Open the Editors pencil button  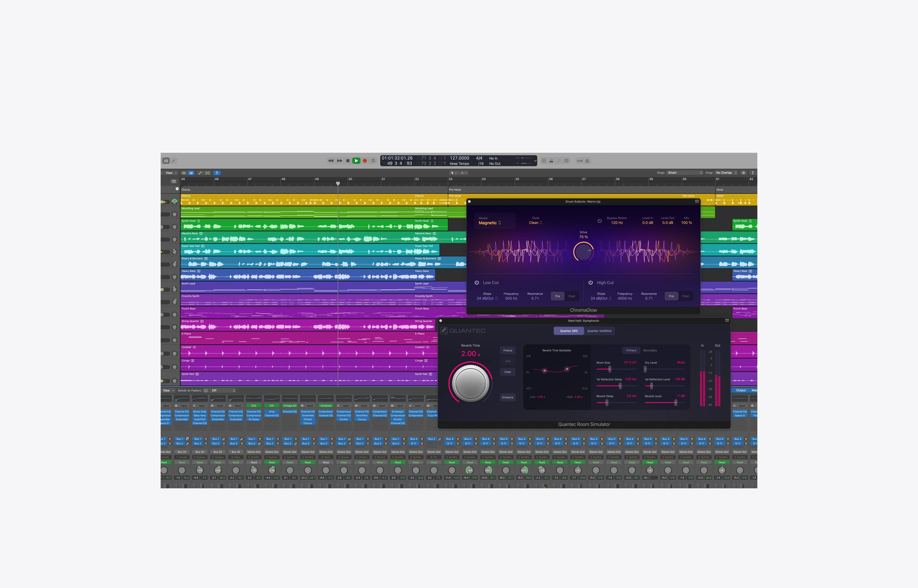[x=174, y=161]
